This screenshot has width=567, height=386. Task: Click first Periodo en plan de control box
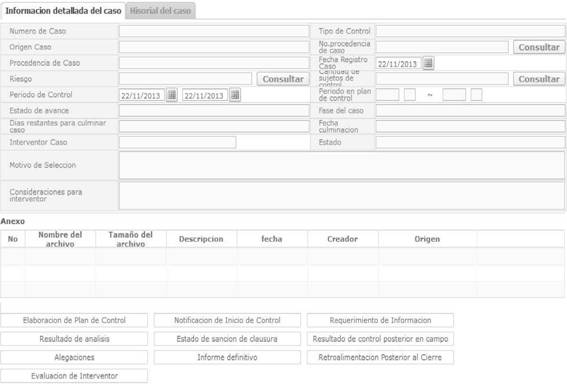point(388,95)
